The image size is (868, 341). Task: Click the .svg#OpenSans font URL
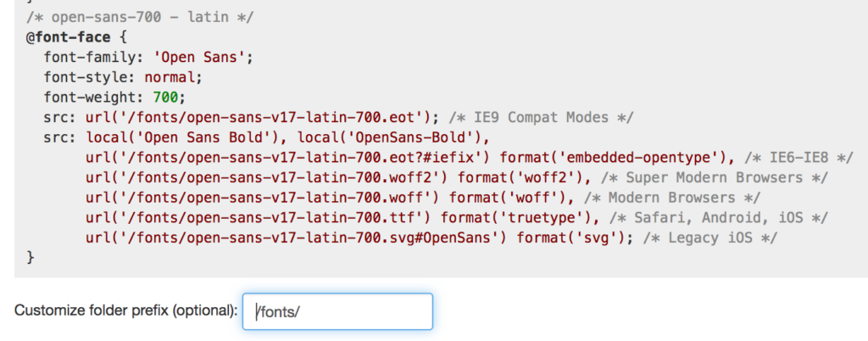(297, 238)
